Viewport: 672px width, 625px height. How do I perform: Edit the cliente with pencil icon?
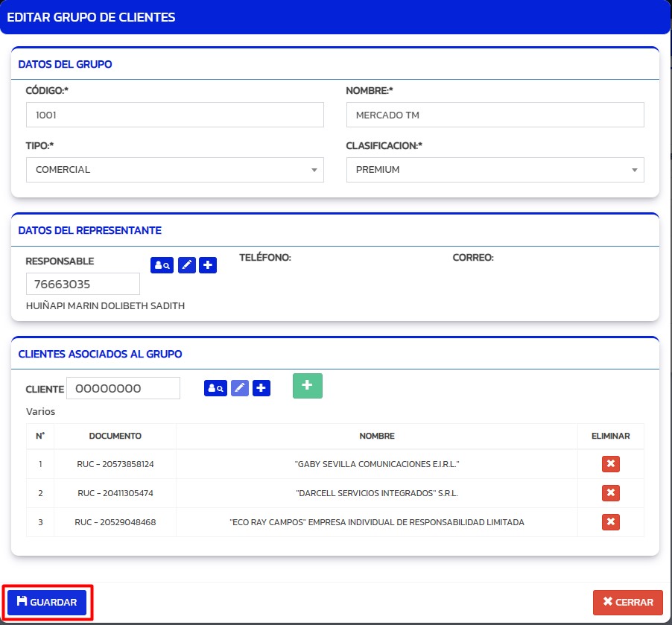tap(240, 388)
